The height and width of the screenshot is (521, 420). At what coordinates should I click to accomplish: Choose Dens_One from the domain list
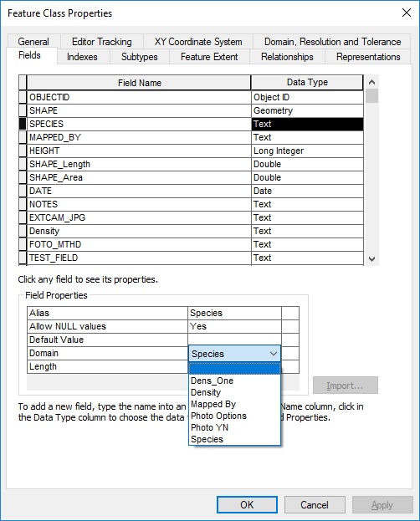coord(234,381)
